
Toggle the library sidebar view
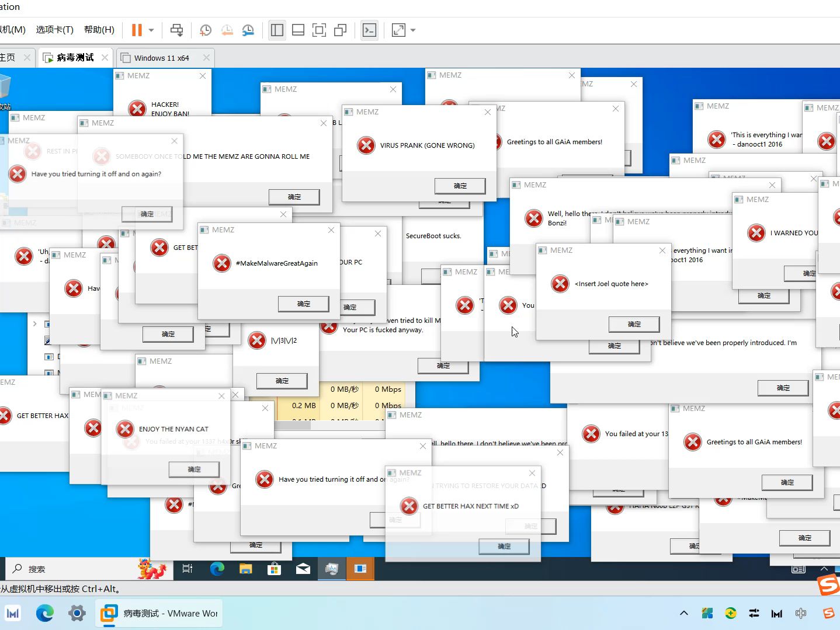pyautogui.click(x=277, y=30)
